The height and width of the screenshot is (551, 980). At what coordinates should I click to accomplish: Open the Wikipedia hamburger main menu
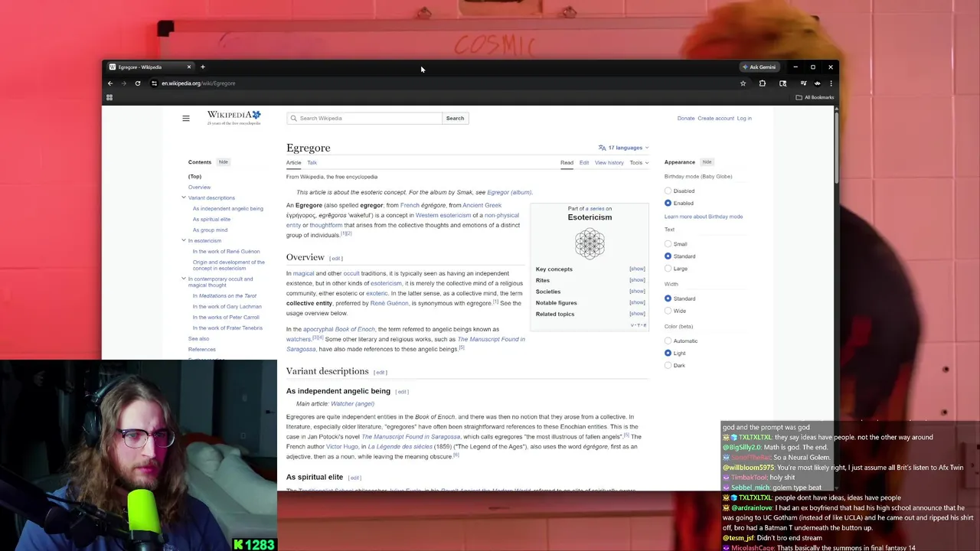pos(186,119)
